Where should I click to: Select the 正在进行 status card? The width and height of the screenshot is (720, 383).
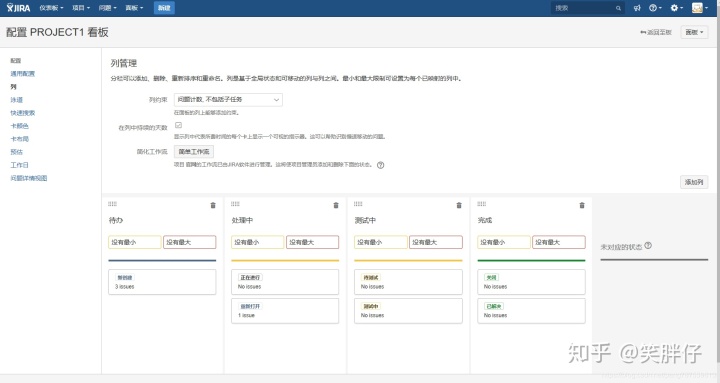pyautogui.click(x=285, y=282)
